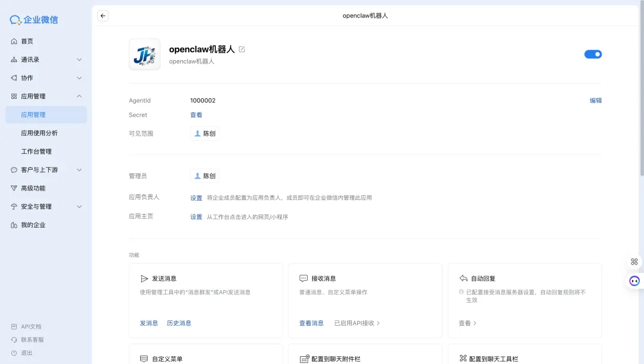Edit app name with pencil icon
This screenshot has width=644, height=364.
[x=242, y=49]
